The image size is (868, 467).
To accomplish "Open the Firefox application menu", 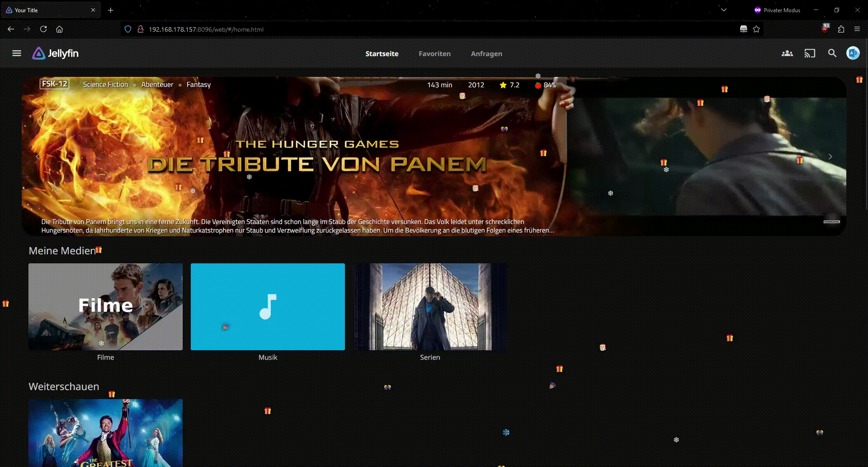I will pos(857,29).
